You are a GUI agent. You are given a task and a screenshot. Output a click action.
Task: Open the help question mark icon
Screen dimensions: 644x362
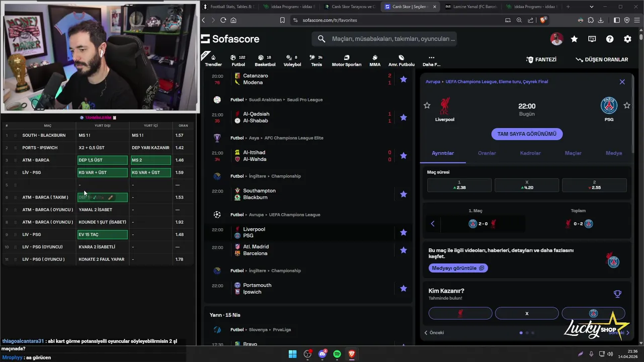point(610,39)
